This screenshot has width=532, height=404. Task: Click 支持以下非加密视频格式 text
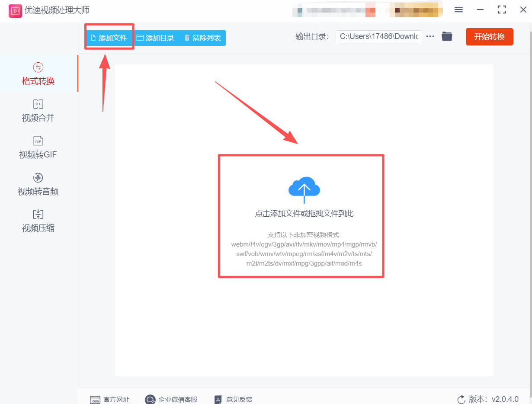point(304,235)
